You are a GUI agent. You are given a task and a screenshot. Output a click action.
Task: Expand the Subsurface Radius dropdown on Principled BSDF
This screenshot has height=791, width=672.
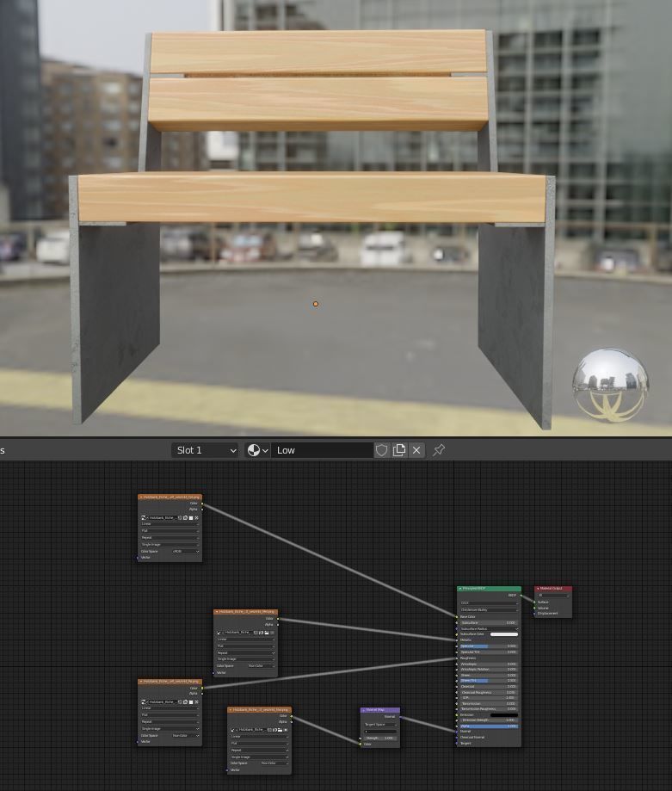pyautogui.click(x=489, y=628)
